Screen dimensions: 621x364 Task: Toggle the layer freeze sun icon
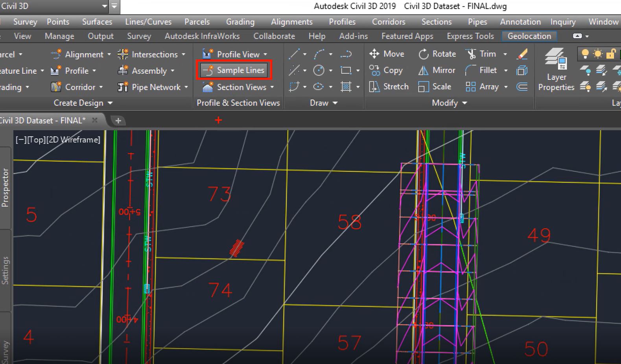pos(598,54)
